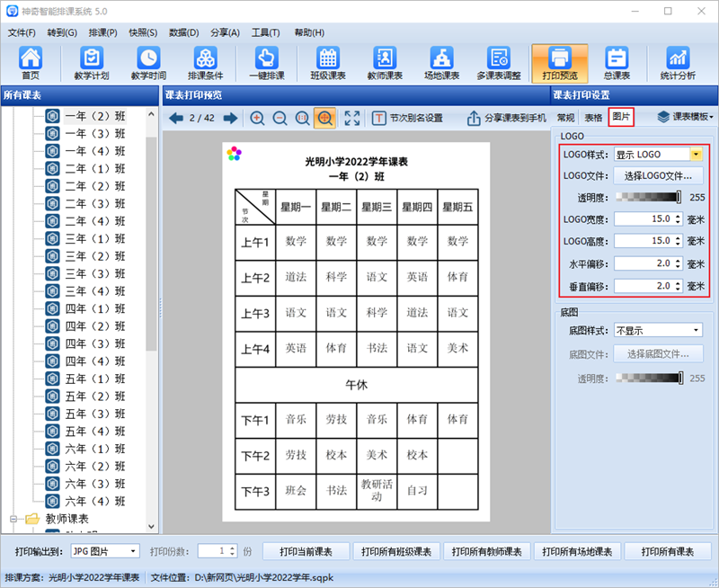Click the 水平偏移 spinner arrows
This screenshot has width=719, height=588.
[678, 263]
